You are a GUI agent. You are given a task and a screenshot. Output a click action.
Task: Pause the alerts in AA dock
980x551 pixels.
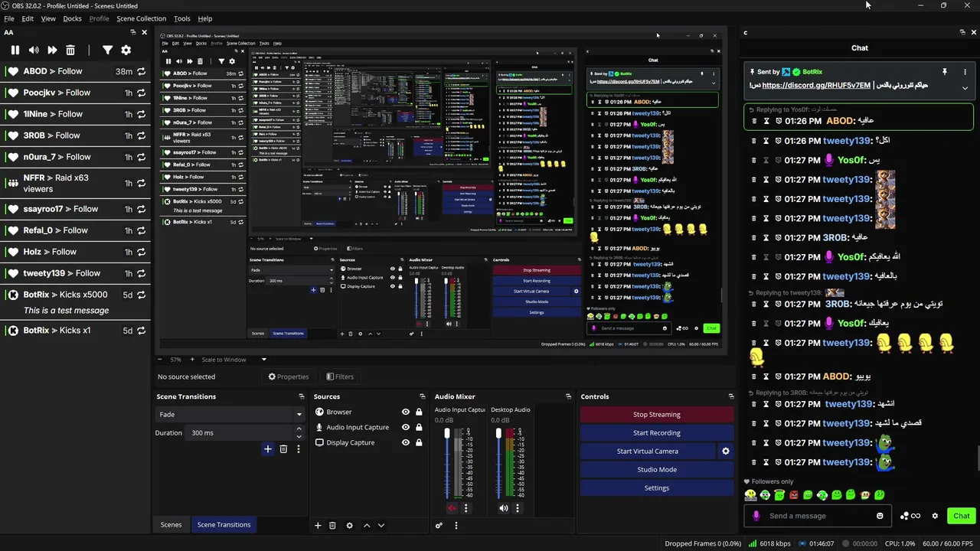coord(15,50)
